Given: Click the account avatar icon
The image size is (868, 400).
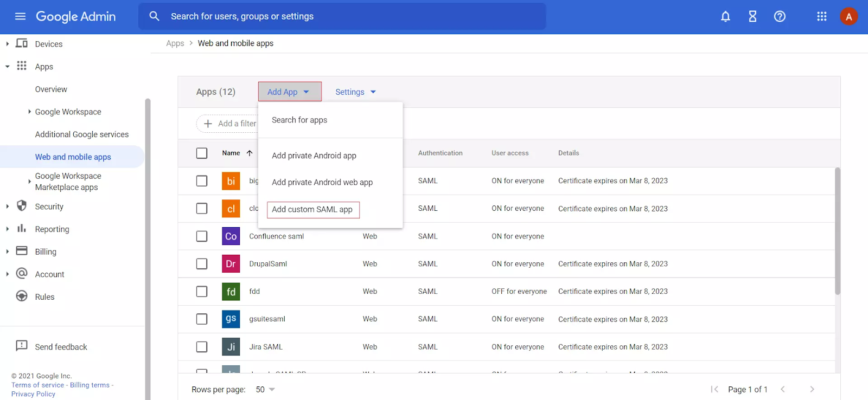Looking at the screenshot, I should (848, 17).
